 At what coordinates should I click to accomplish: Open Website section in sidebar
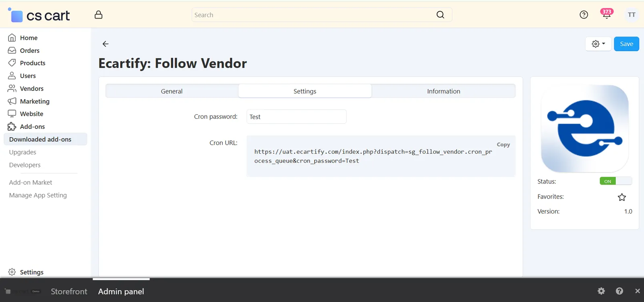coord(31,114)
